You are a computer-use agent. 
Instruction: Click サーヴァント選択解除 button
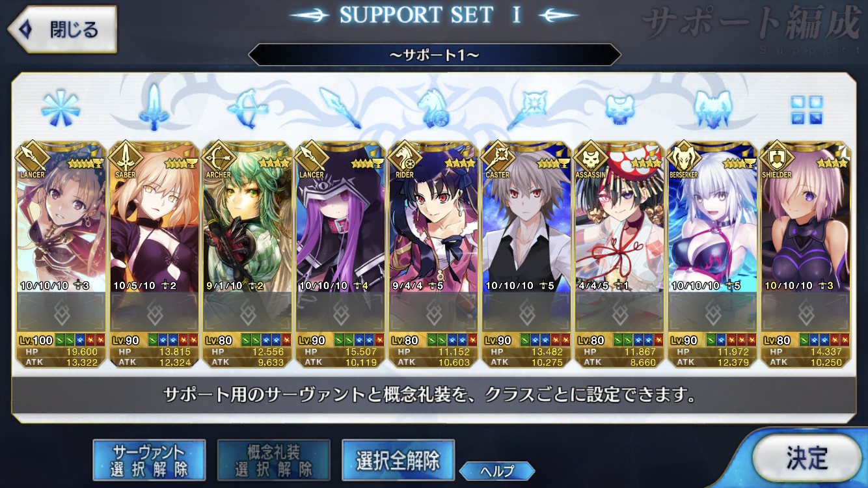[150, 459]
